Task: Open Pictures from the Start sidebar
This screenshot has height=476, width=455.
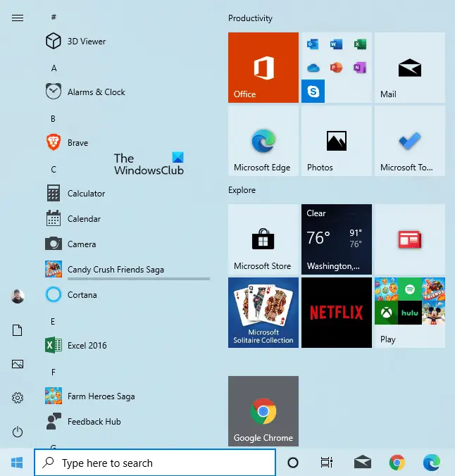Action: tap(18, 364)
